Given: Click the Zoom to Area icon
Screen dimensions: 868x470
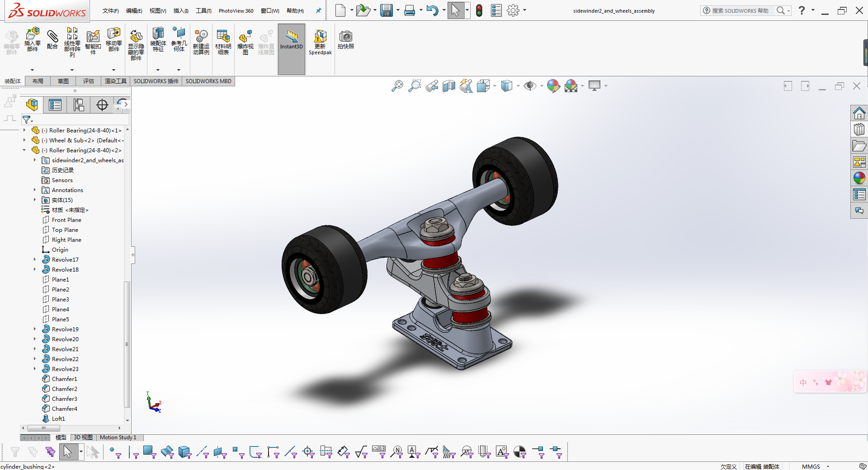Looking at the screenshot, I should pos(414,86).
